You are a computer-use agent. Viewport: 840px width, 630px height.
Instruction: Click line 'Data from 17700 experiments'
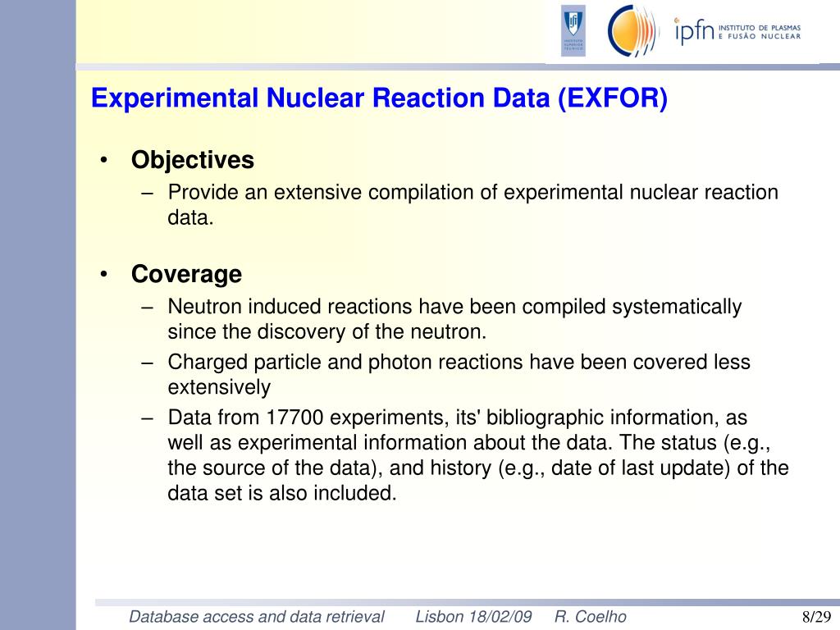457,418
